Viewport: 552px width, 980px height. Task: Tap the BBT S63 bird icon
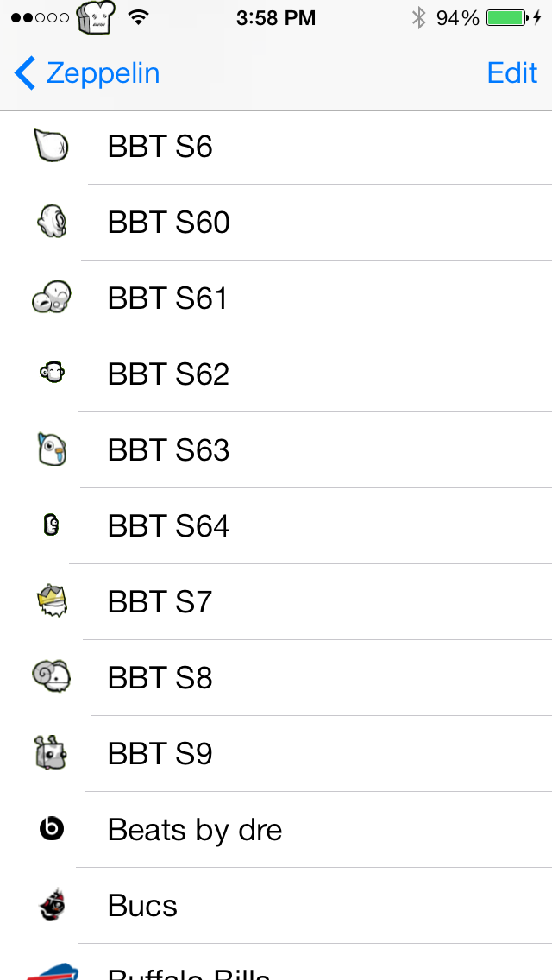click(x=51, y=449)
